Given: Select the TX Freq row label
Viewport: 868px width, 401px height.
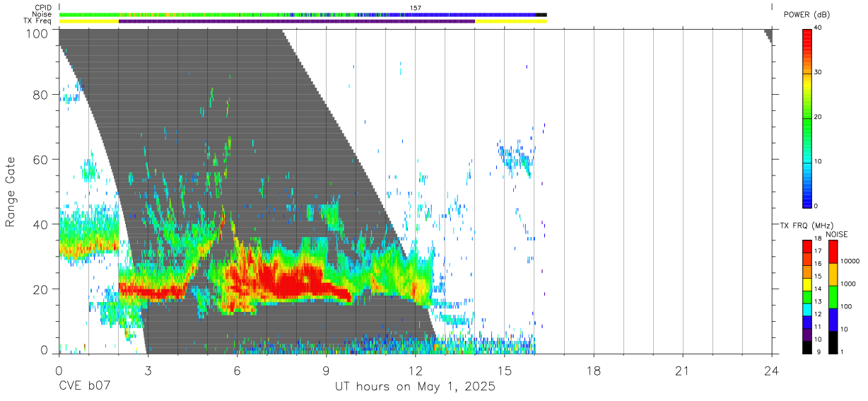Looking at the screenshot, I should 37,21.
